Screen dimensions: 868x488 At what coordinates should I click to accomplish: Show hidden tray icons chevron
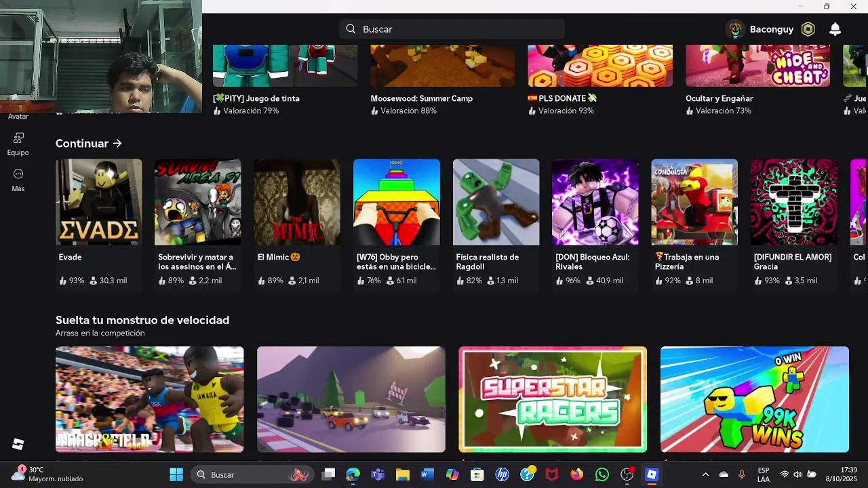[x=705, y=474]
